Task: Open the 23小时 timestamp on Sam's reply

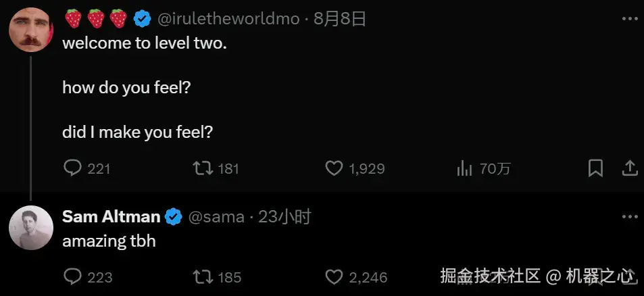Action: coord(285,217)
